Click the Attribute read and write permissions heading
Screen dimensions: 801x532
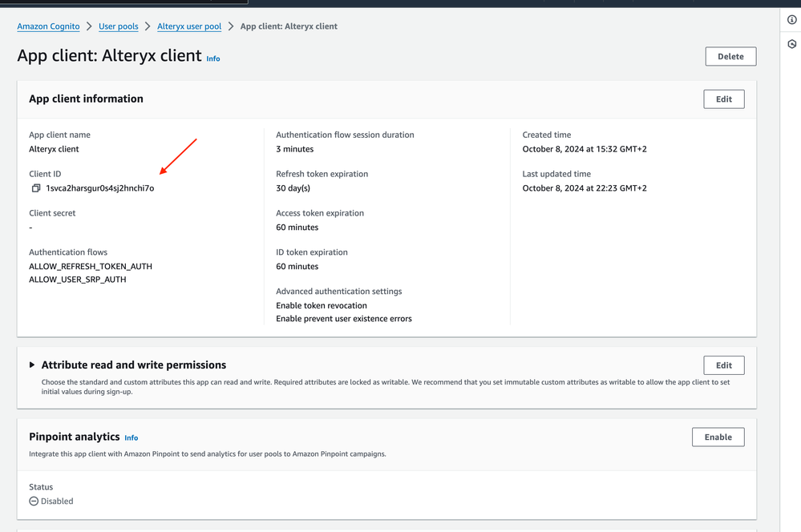134,365
